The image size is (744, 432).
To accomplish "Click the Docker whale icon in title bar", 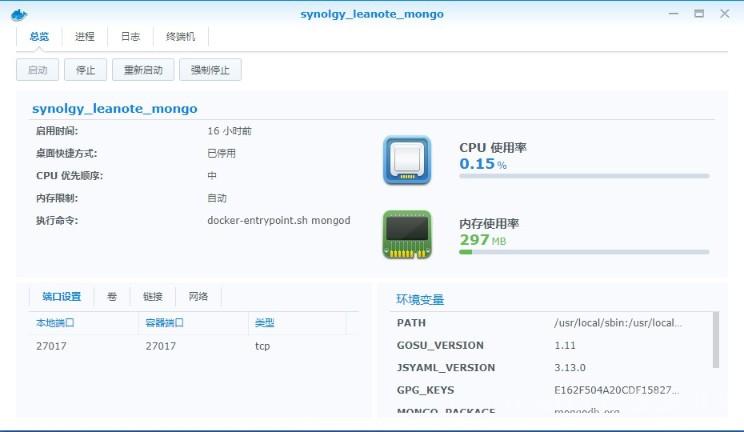I will (x=19, y=15).
